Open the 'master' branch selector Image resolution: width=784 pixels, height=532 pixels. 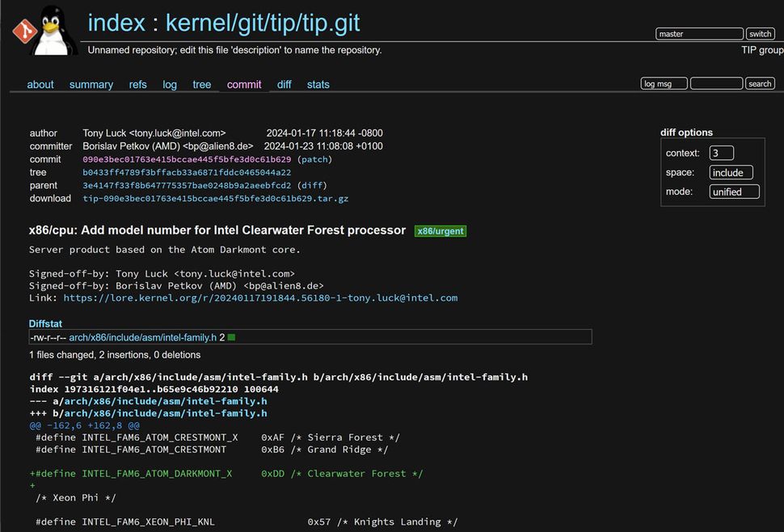pos(698,34)
